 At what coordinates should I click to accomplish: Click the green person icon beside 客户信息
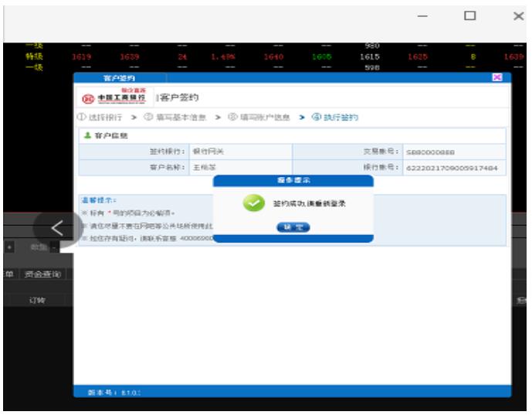[x=87, y=135]
